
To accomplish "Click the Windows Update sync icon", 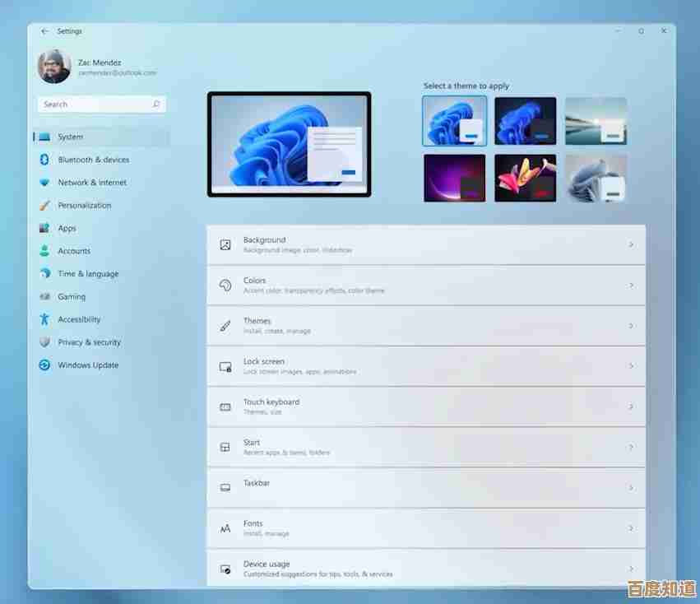I will (x=44, y=365).
